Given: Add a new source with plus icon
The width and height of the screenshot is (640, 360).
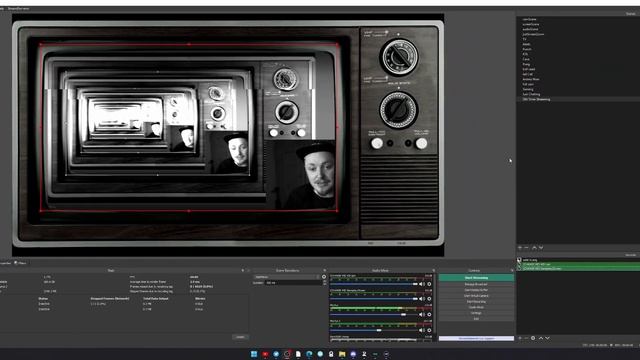Looking at the screenshot, I should click(520, 338).
